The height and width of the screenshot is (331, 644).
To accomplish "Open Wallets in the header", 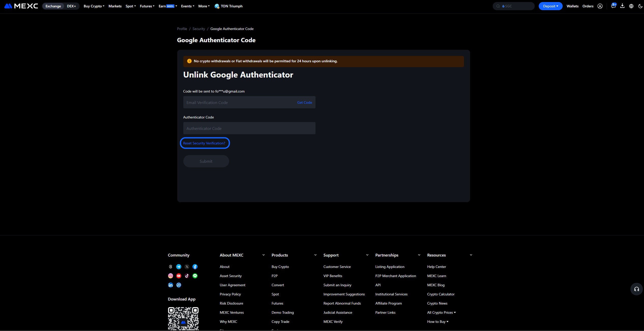I will point(573,6).
